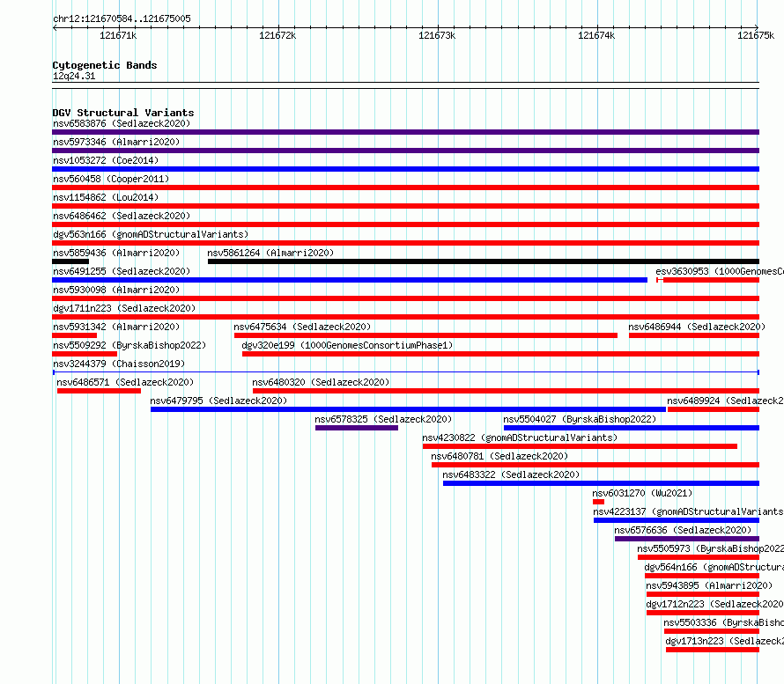This screenshot has height=684, width=784.
Task: Click the purple bar of nsv6583876
Action: coord(405,132)
